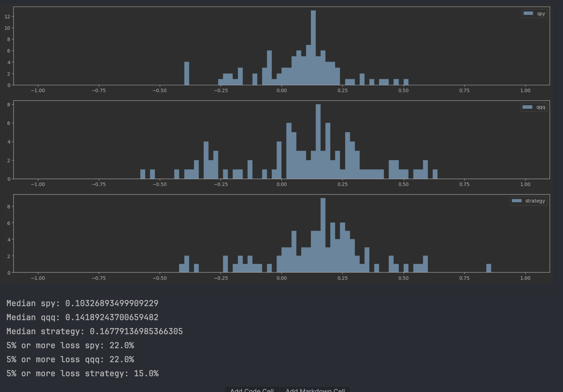Click the Add Code Cell button

click(x=252, y=390)
